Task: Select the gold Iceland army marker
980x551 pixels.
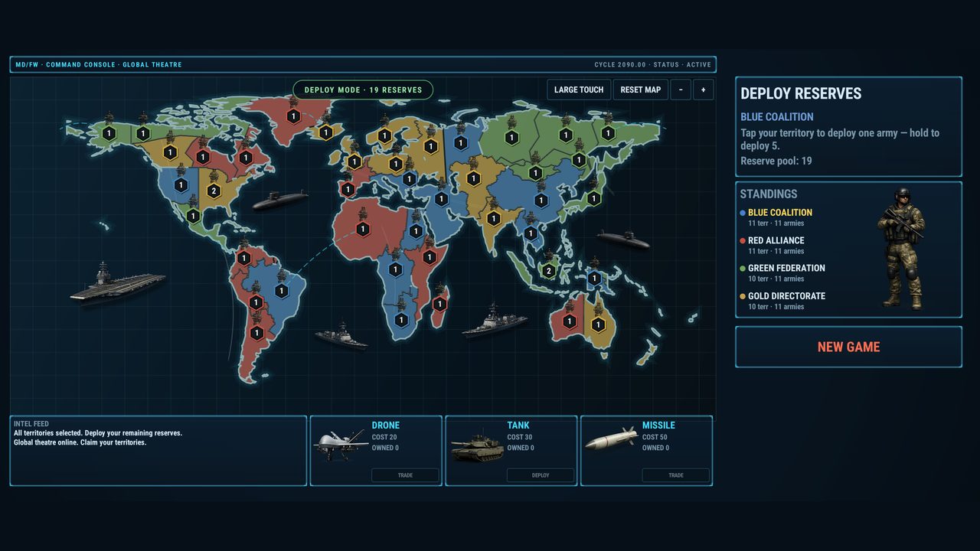Action: (x=326, y=132)
